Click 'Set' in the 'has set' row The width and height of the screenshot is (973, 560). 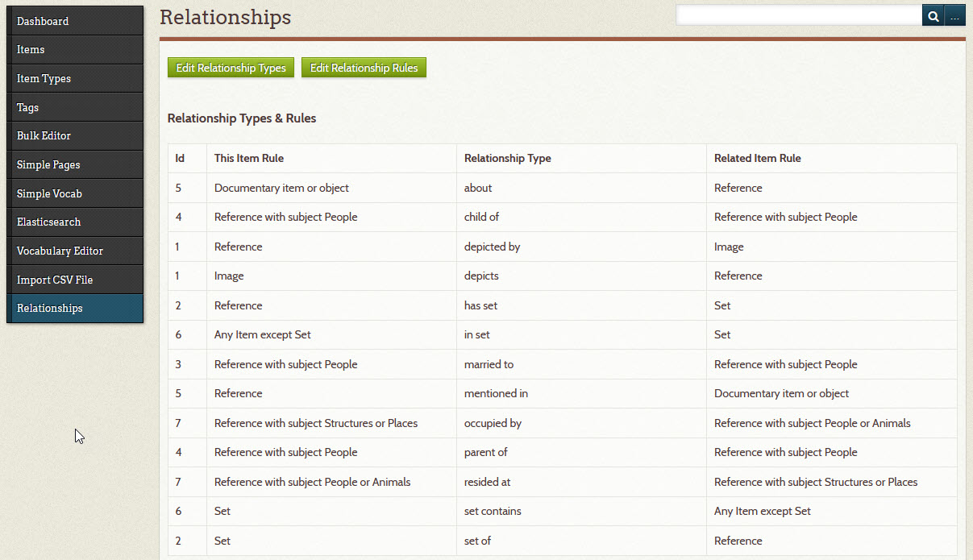tap(722, 305)
